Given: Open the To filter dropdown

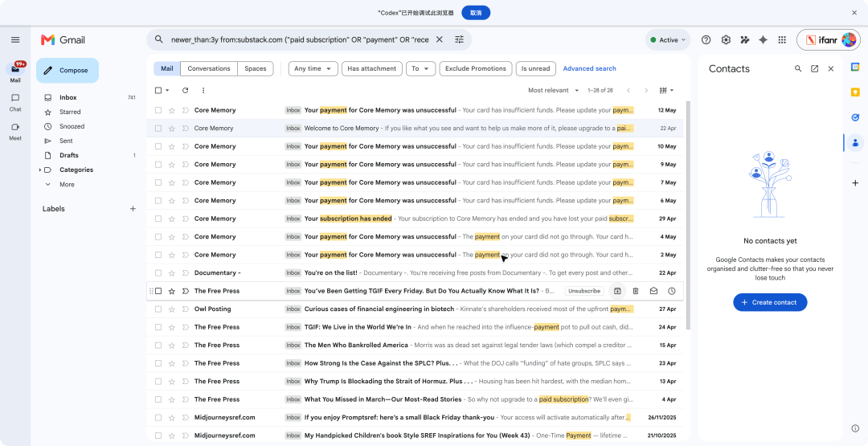Looking at the screenshot, I should click(x=420, y=68).
